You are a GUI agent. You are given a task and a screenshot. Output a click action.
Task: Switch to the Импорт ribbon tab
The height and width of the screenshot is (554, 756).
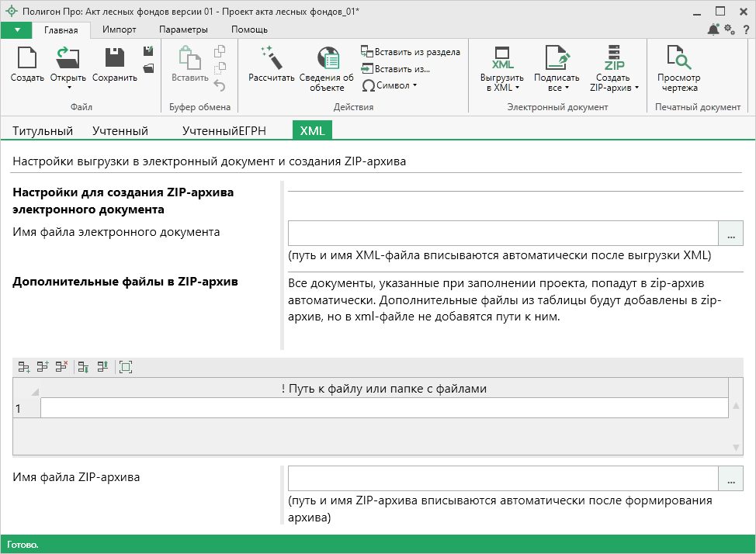[119, 29]
